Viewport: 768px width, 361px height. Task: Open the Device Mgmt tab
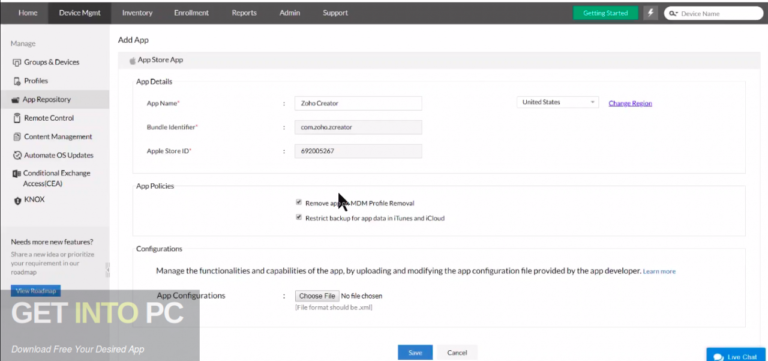[79, 13]
